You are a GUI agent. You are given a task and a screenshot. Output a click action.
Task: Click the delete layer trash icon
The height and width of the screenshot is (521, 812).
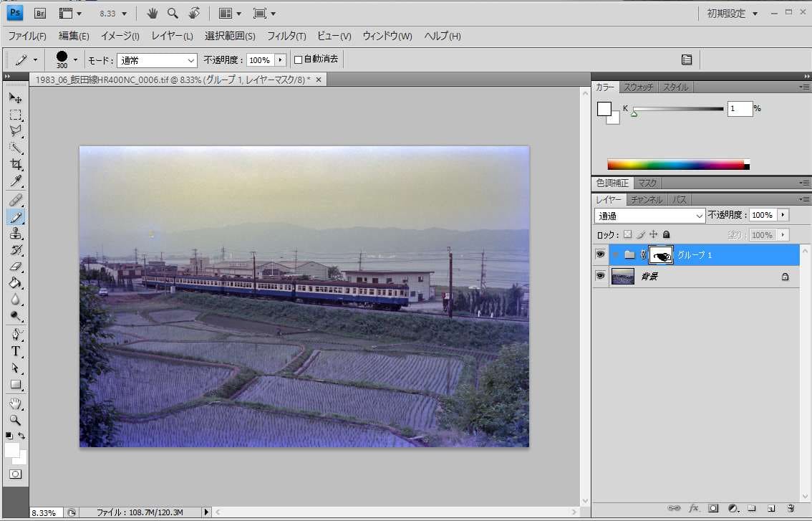pyautogui.click(x=791, y=508)
